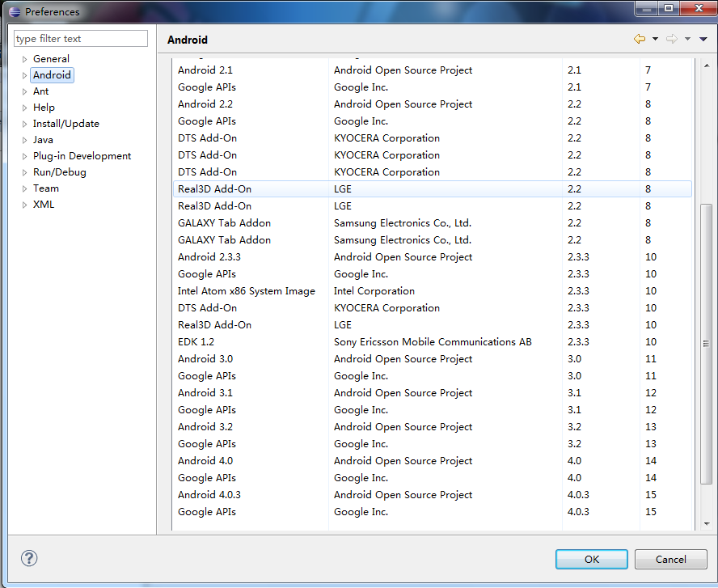
Task: Expand the General tree node
Action: [x=25, y=59]
